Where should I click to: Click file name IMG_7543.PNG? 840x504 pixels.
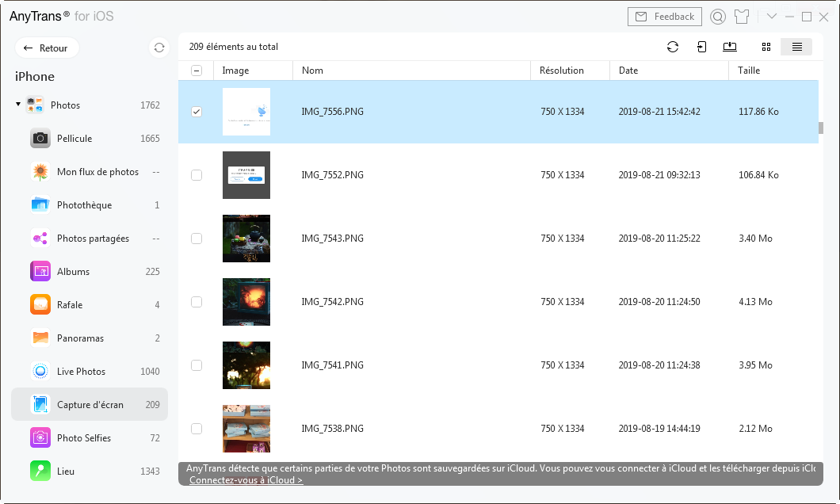(x=332, y=239)
